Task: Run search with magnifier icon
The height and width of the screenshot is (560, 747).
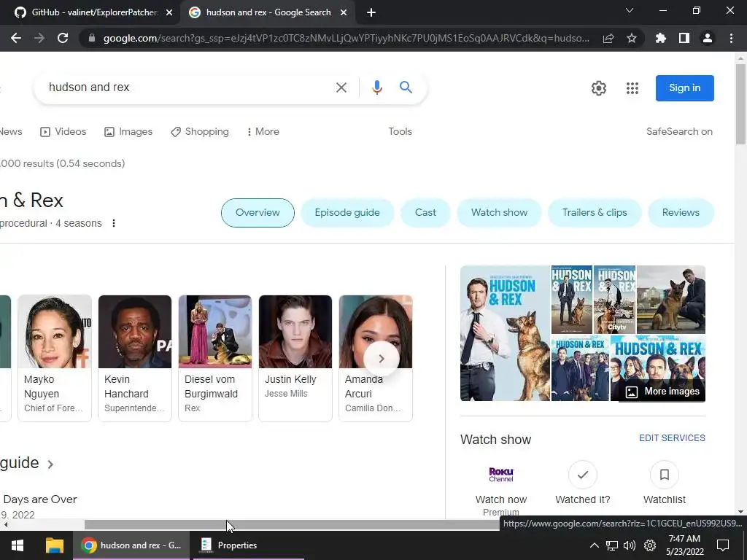Action: 406,87
